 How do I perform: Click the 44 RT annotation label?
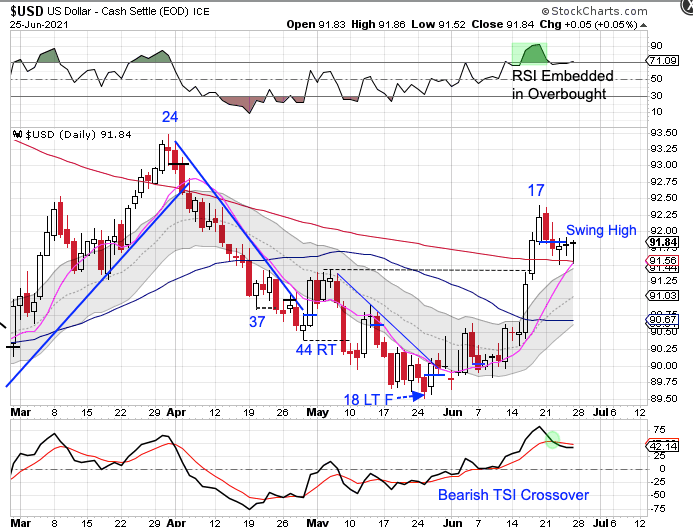316,350
